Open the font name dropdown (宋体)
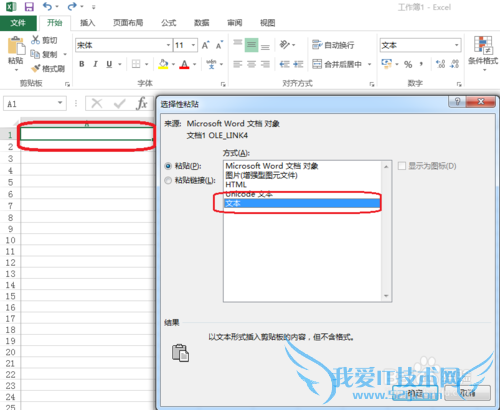500x410 pixels. pyautogui.click(x=168, y=45)
